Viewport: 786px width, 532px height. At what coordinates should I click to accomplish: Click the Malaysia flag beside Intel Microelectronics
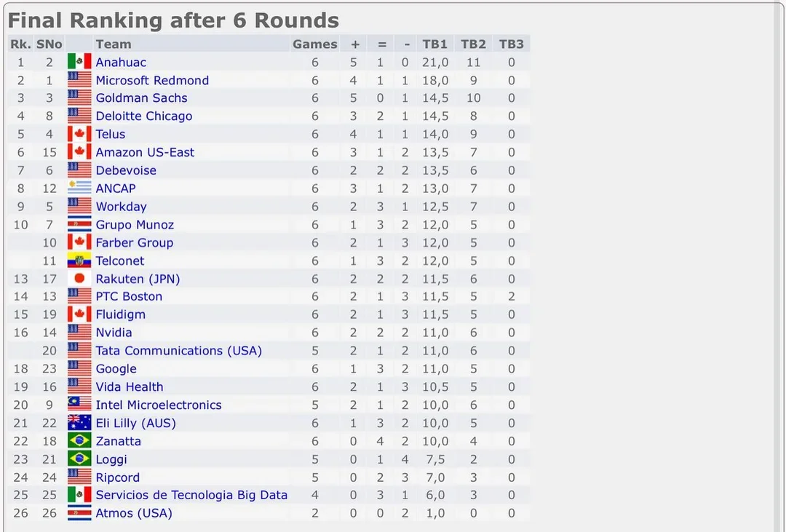click(x=79, y=405)
